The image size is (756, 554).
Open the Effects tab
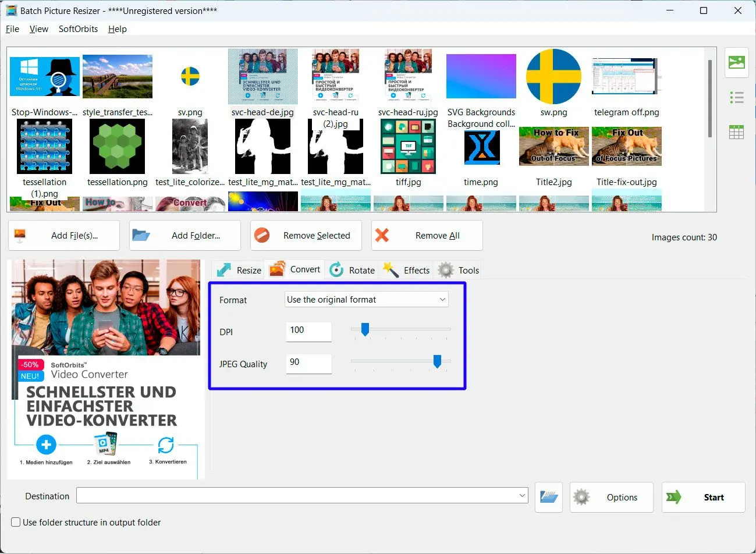click(x=406, y=270)
